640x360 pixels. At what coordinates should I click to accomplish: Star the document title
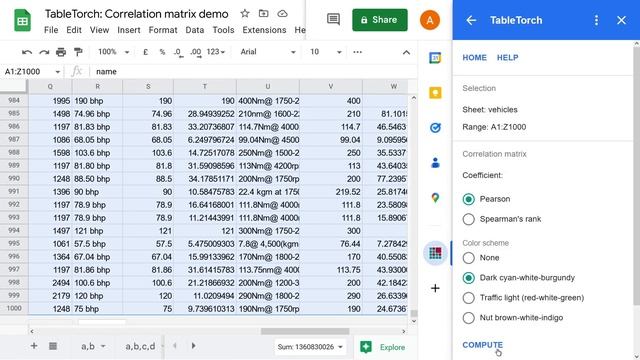click(245, 13)
